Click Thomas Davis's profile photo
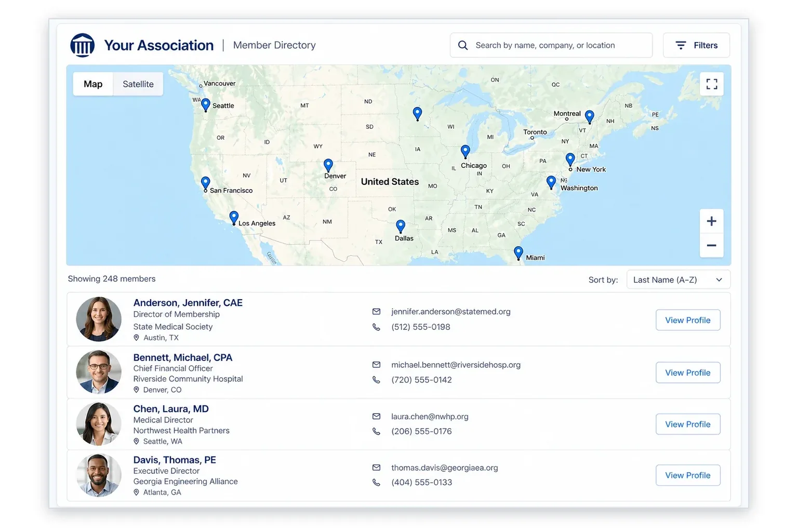Image resolution: width=798 pixels, height=532 pixels. click(x=99, y=475)
